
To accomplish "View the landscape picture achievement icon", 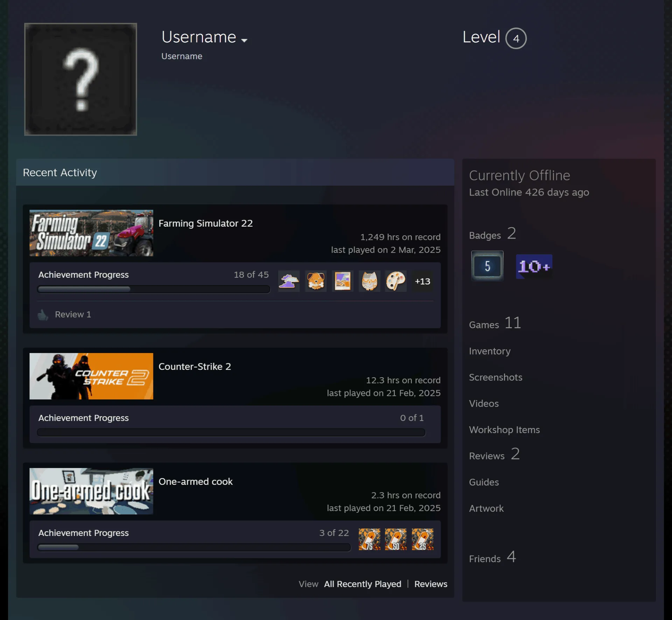I will point(342,281).
